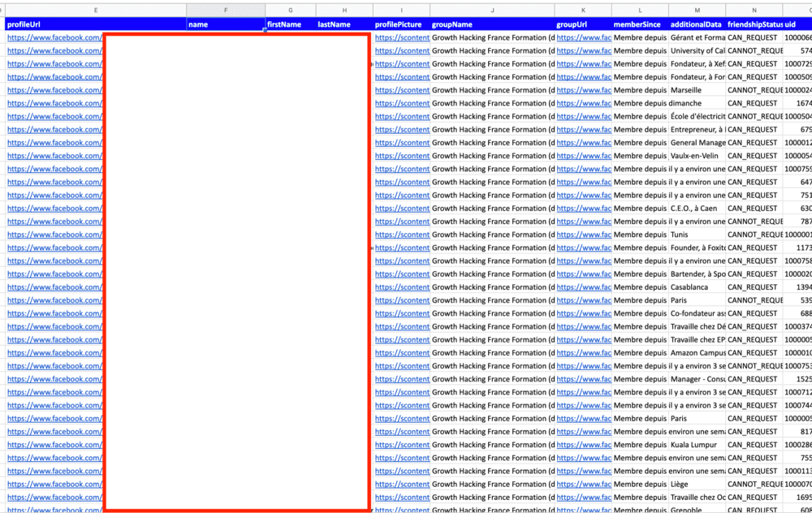Image resolution: width=812 pixels, height=513 pixels.
Task: Click the additionalData header cell
Action: (x=697, y=24)
